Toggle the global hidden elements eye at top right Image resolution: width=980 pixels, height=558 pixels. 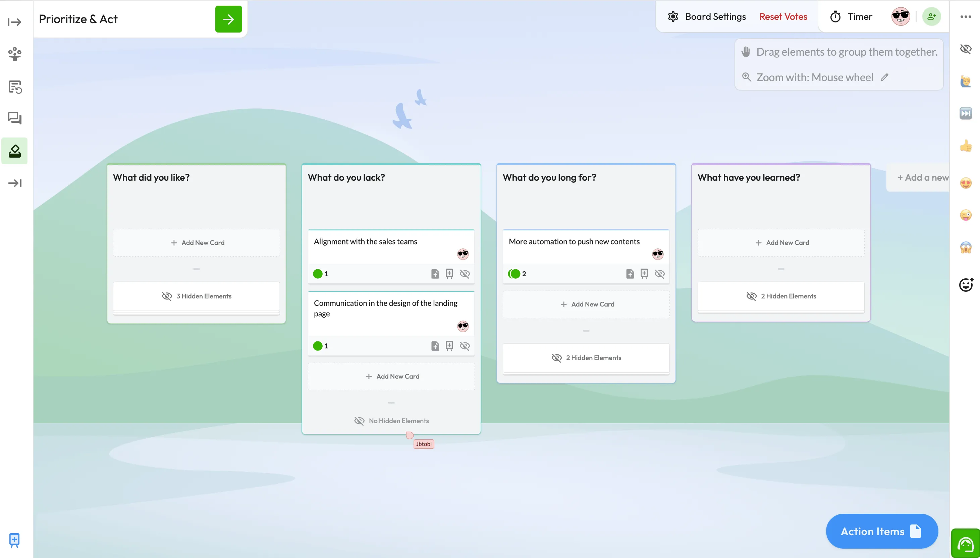[x=966, y=49]
